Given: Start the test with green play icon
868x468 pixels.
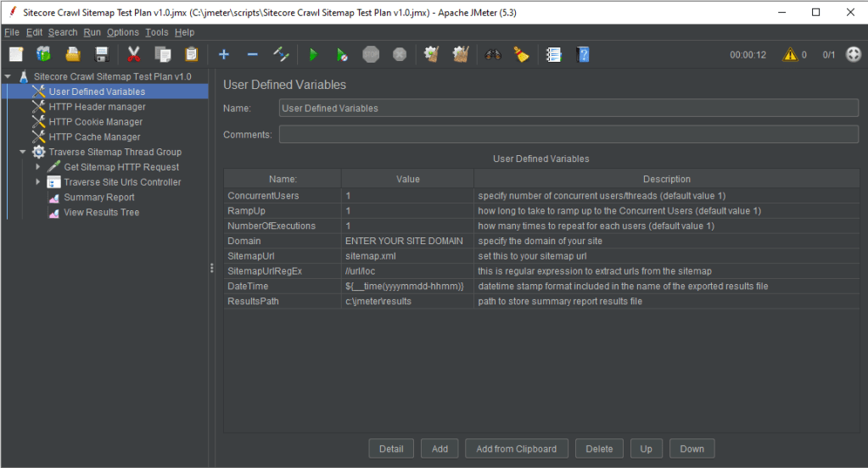Looking at the screenshot, I should tap(313, 54).
